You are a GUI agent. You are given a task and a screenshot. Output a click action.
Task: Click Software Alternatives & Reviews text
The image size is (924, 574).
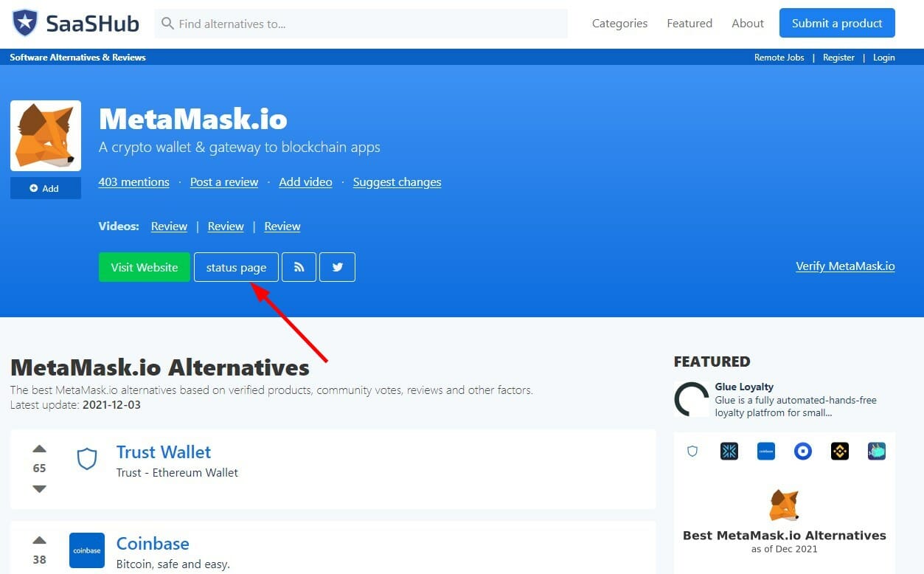point(78,57)
